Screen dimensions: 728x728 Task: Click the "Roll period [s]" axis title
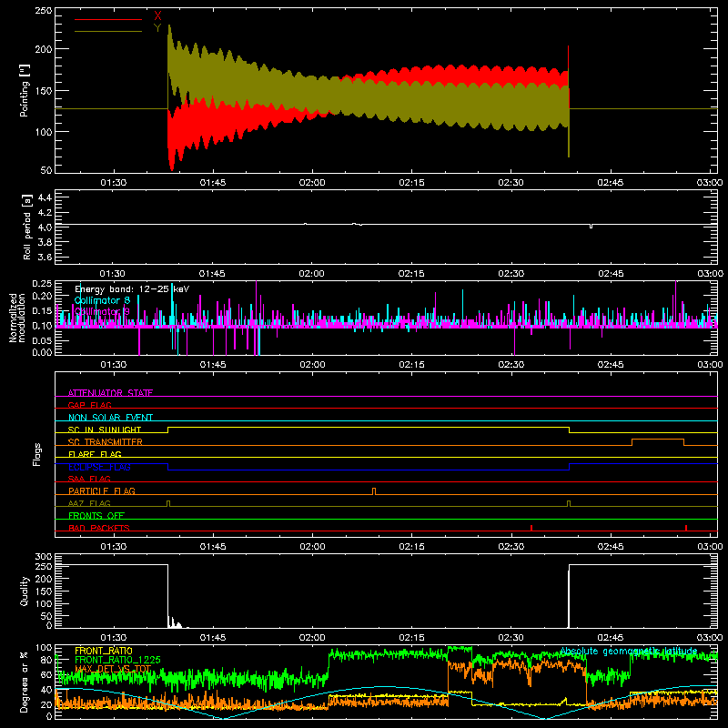(x=26, y=227)
